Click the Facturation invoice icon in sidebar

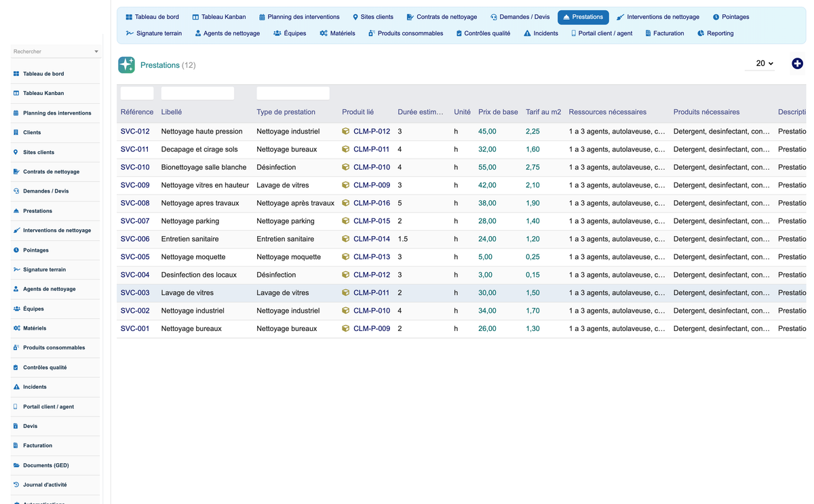click(x=16, y=446)
